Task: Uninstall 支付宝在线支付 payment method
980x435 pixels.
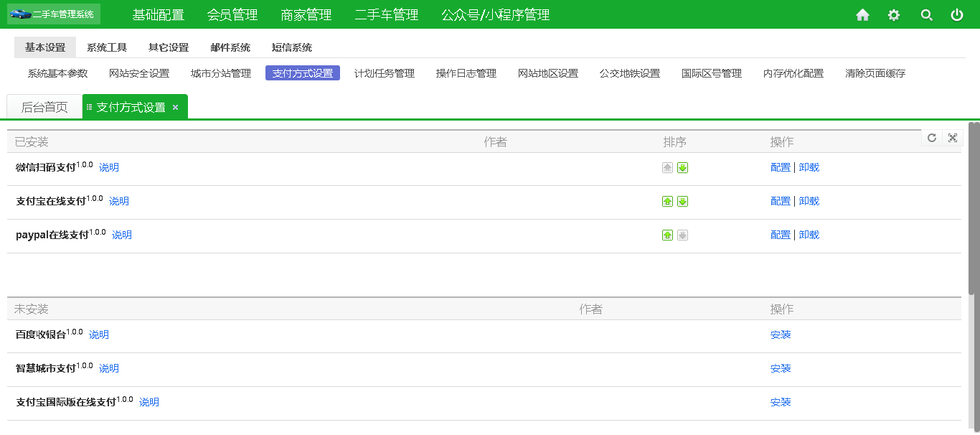Action: click(x=809, y=201)
